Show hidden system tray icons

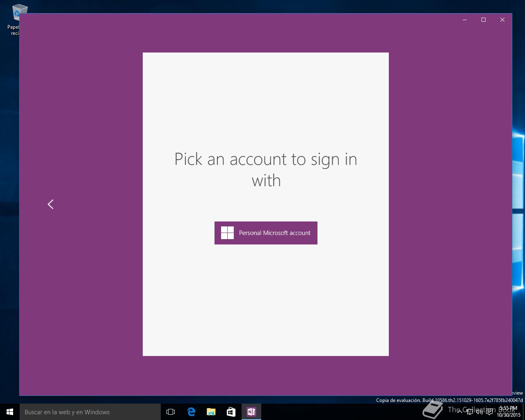pyautogui.click(x=460, y=412)
